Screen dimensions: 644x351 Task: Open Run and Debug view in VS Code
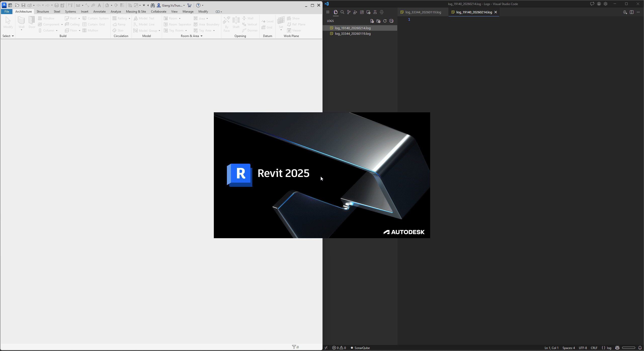[x=355, y=12]
